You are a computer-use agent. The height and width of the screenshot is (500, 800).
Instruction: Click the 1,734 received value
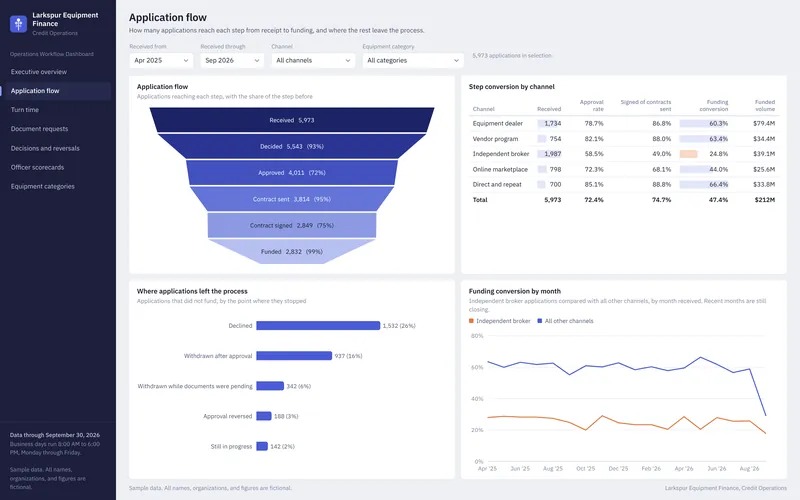[552, 123]
